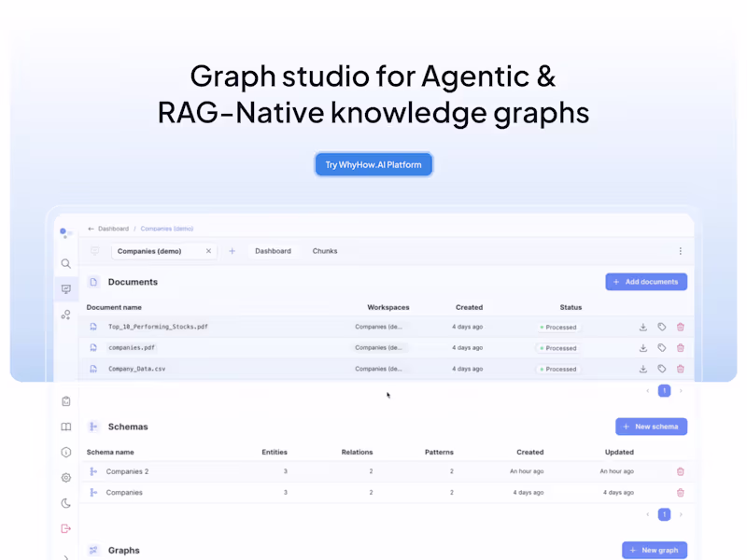Screen dimensions: 747x560
Task: Select page 1 of schemas
Action: point(664,514)
